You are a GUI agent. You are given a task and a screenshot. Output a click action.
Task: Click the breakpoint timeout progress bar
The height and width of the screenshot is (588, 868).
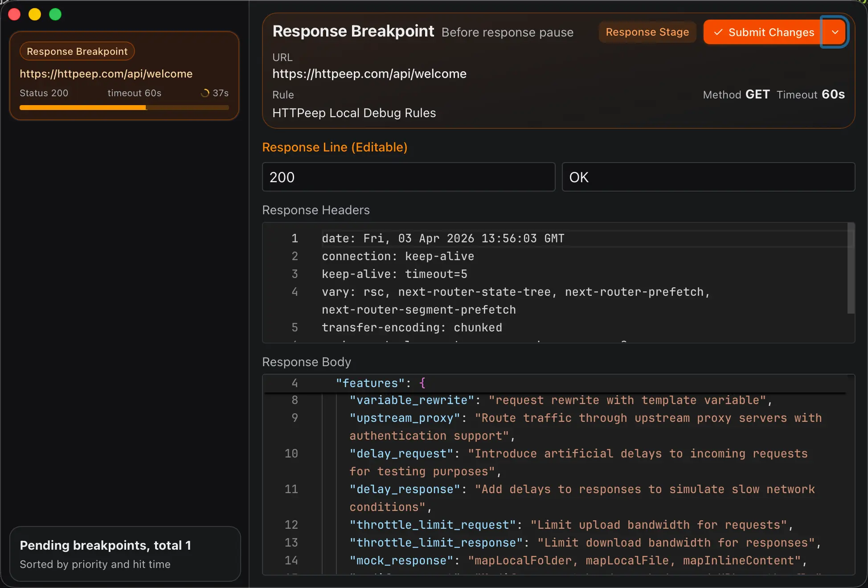click(x=124, y=107)
